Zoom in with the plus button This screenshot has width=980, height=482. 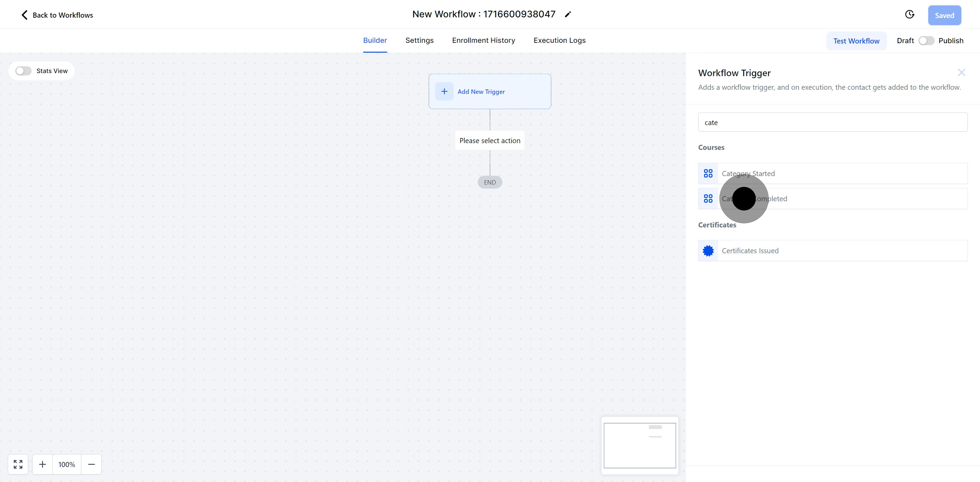(43, 464)
